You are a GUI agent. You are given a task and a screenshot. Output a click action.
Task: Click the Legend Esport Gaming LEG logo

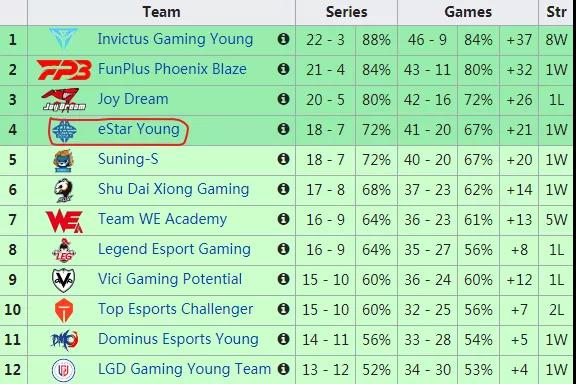[64, 250]
